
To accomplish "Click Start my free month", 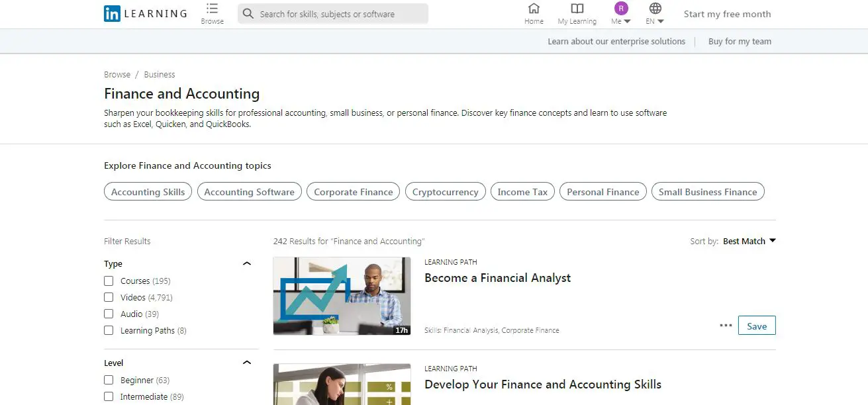I will point(727,14).
